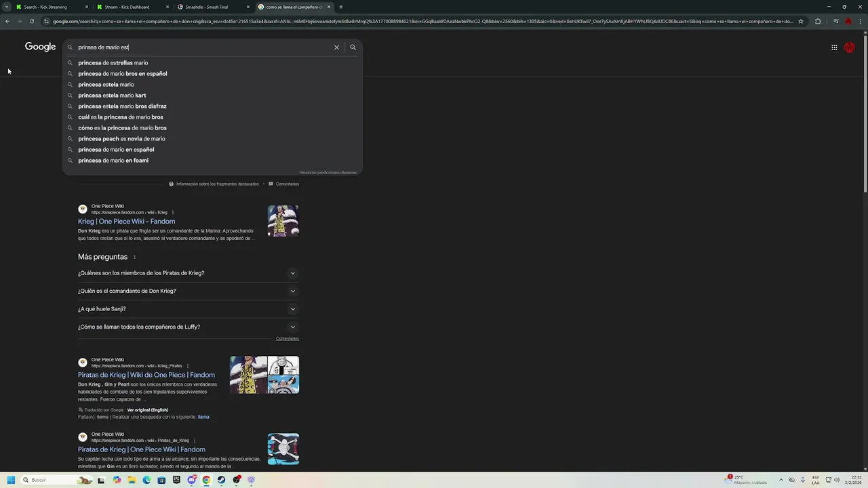
Task: Pick suggestion 'princesa peach es novia de mario'
Action: pyautogui.click(x=121, y=139)
